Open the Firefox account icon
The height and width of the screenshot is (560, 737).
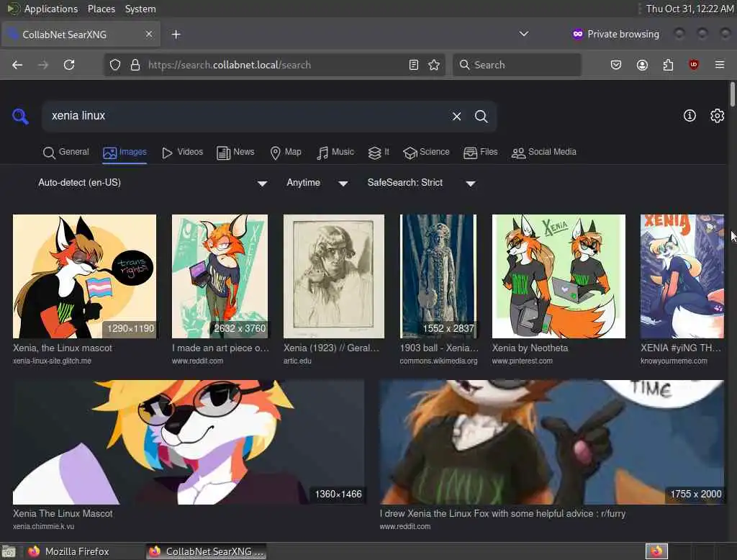pos(642,65)
